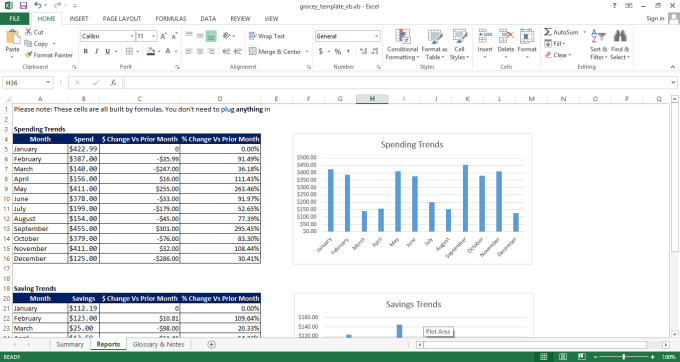The image size is (680, 362).
Task: Open the FILE tab
Action: pos(15,19)
